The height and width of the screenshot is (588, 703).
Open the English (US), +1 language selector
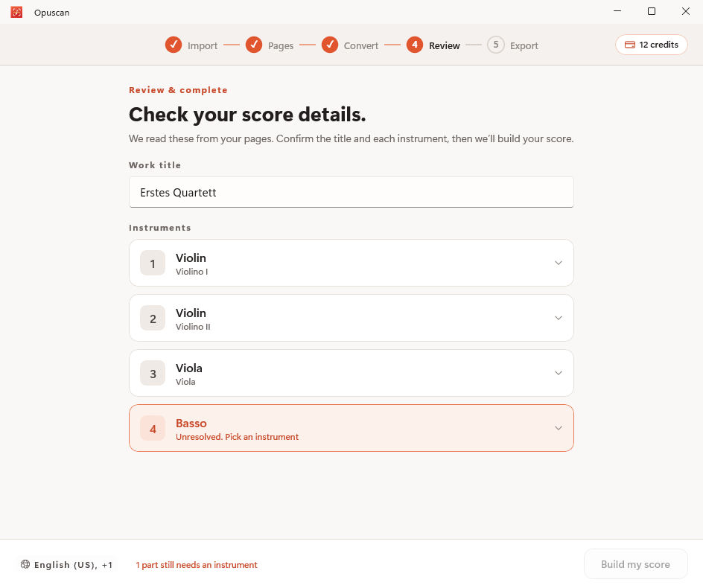(67, 565)
